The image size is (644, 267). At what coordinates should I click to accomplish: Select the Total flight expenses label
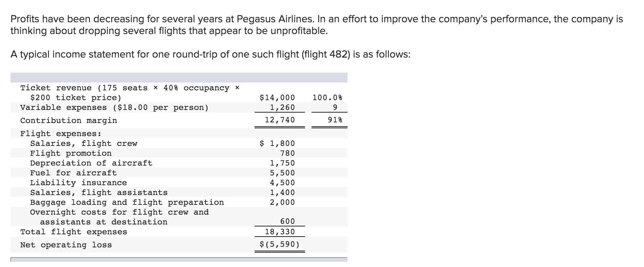74,232
